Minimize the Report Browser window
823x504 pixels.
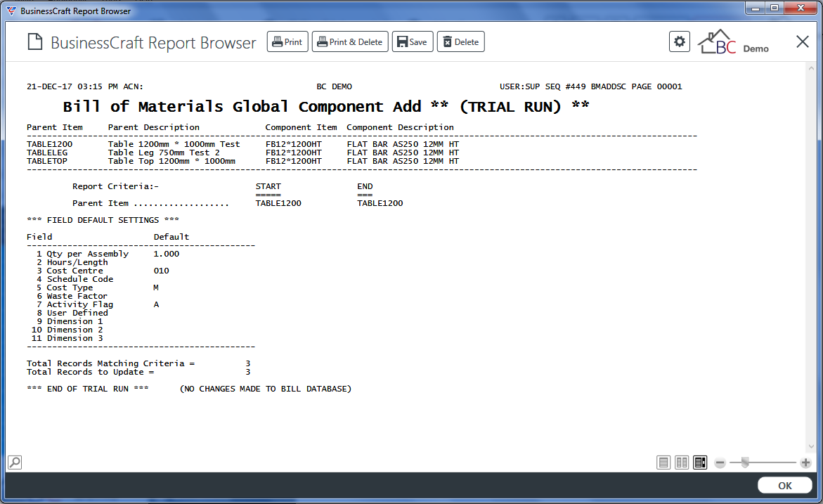756,8
